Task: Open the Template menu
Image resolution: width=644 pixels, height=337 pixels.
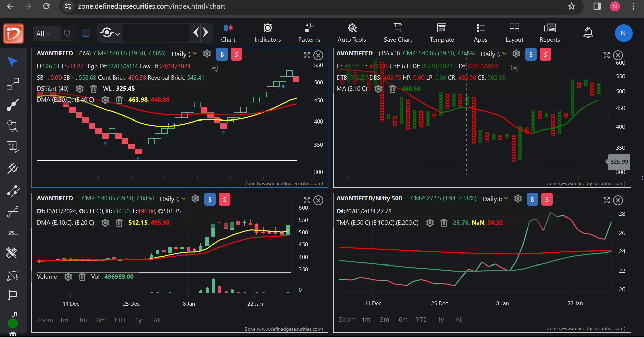Action: 442,33
